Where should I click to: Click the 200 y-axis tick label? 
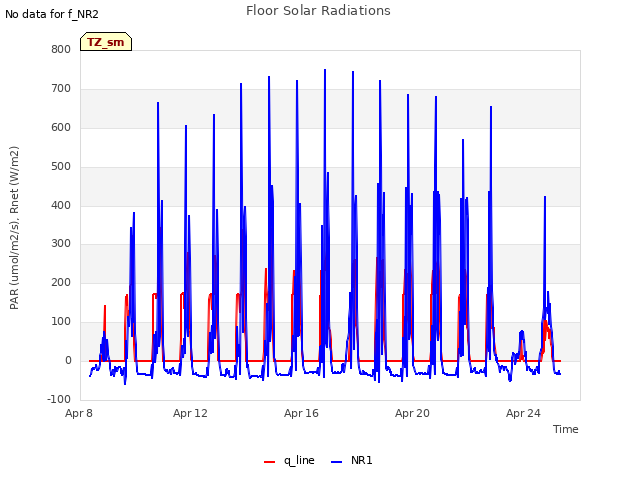pyautogui.click(x=61, y=282)
